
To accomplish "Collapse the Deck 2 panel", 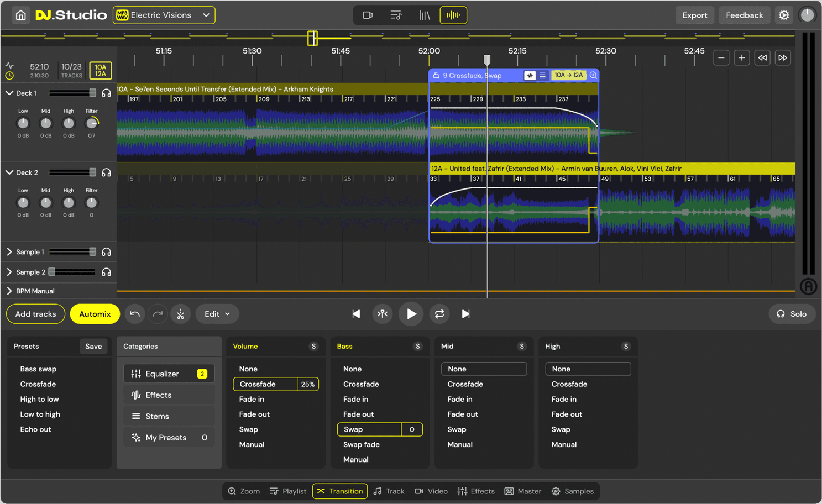I will pyautogui.click(x=9, y=172).
